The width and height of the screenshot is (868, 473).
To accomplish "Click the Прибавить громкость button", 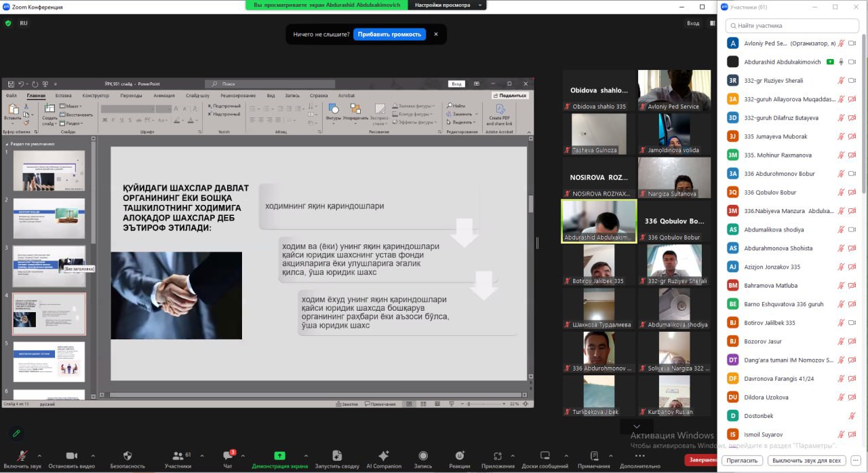I will [x=389, y=34].
